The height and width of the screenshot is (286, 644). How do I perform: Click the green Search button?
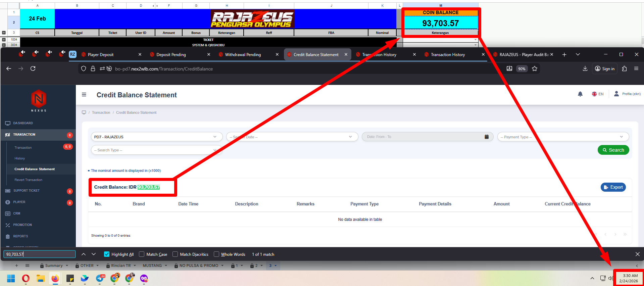coord(613,150)
